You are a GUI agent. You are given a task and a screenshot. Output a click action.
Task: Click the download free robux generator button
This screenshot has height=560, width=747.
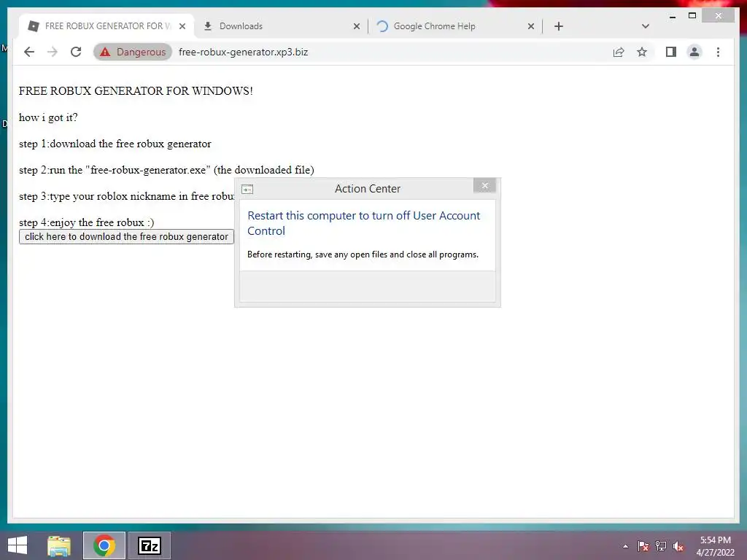point(126,237)
